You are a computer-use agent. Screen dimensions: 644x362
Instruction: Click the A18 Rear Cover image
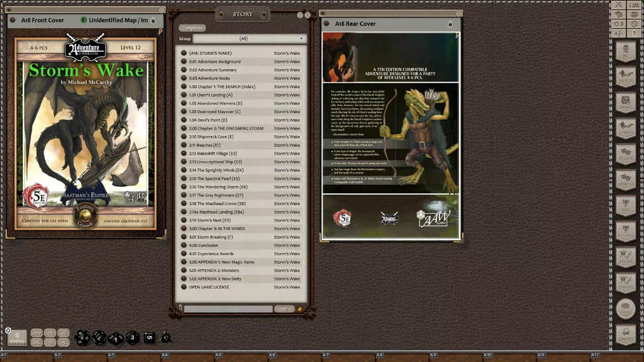coord(390,136)
